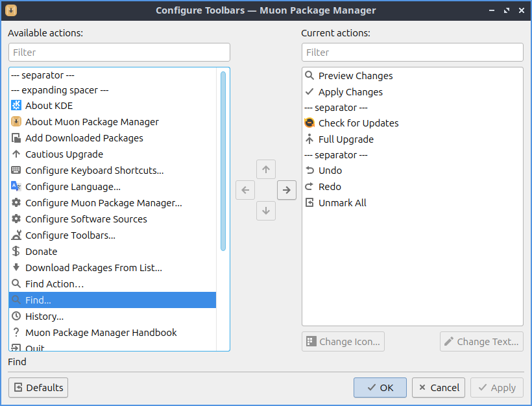Click the OK button
This screenshot has width=532, height=406.
[380, 388]
